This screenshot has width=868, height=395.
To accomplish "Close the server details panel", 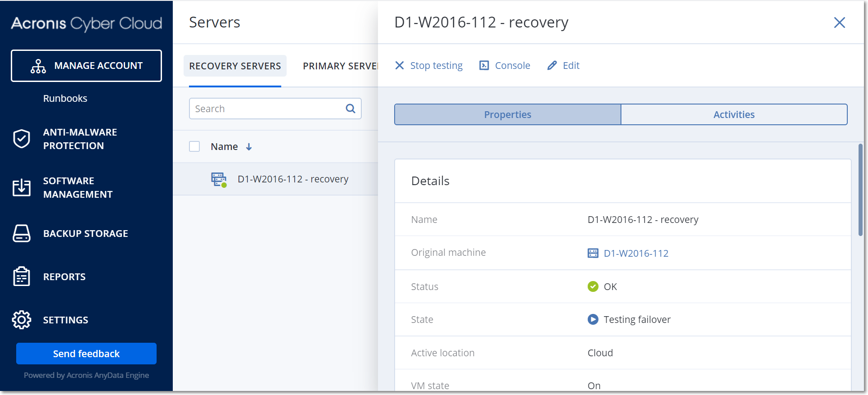I will [x=839, y=23].
